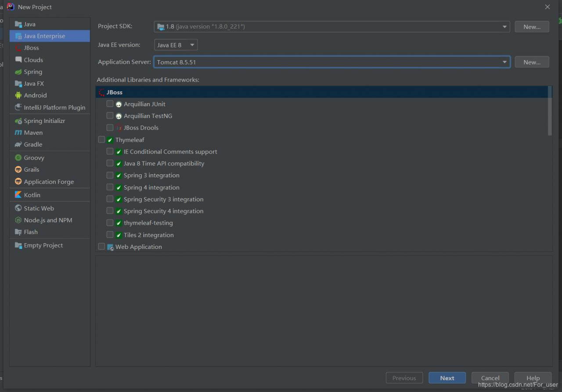The height and width of the screenshot is (392, 562).
Task: Enable Spring 3 integration checkbox
Action: click(110, 175)
